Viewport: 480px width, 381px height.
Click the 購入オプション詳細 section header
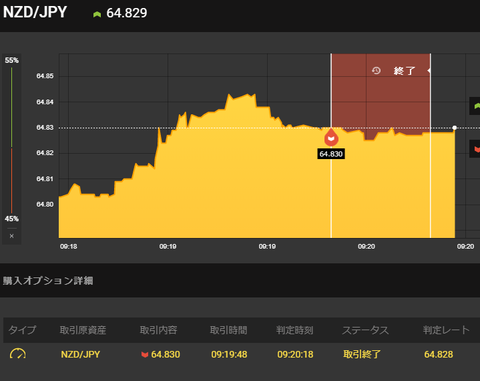pyautogui.click(x=48, y=281)
